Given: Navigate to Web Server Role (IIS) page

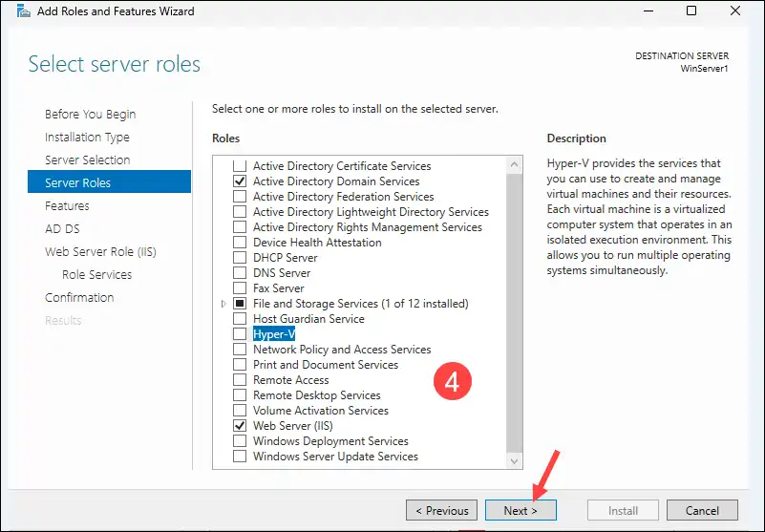Looking at the screenshot, I should 100,251.
